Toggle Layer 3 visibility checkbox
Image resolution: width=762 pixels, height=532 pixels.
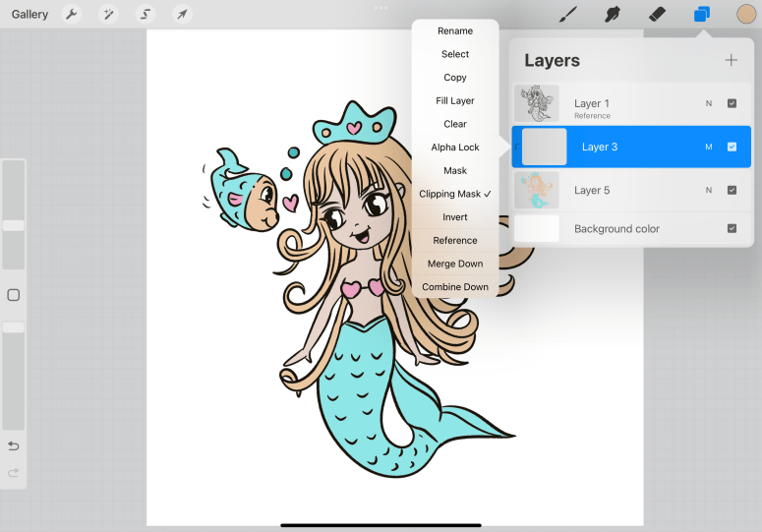(x=732, y=147)
